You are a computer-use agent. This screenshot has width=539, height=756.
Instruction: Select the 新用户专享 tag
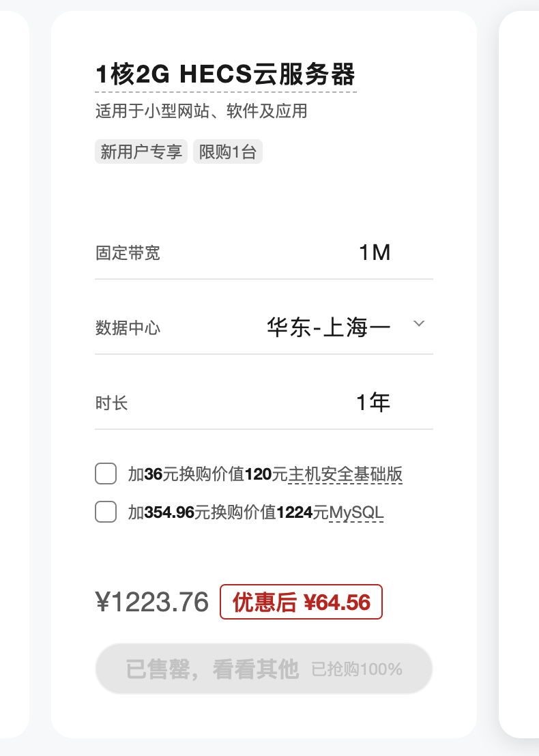141,152
